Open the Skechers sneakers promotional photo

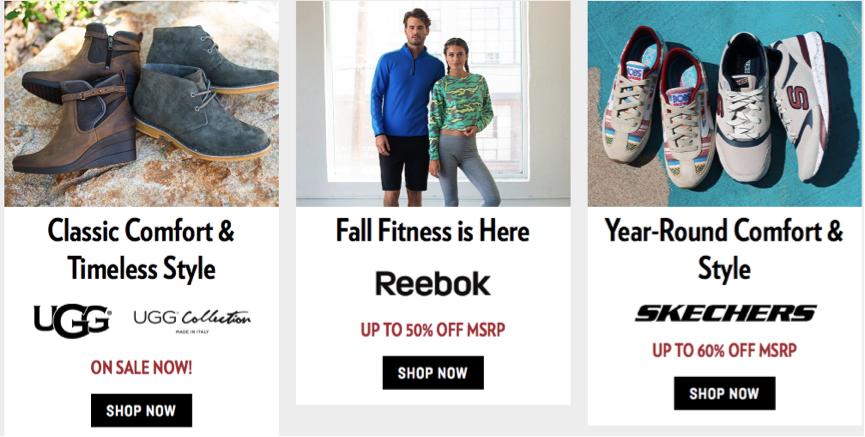tap(724, 103)
